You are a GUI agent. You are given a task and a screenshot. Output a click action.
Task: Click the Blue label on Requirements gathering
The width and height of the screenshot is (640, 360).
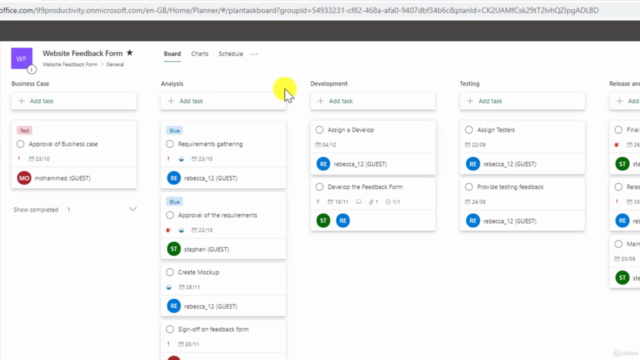(x=175, y=131)
